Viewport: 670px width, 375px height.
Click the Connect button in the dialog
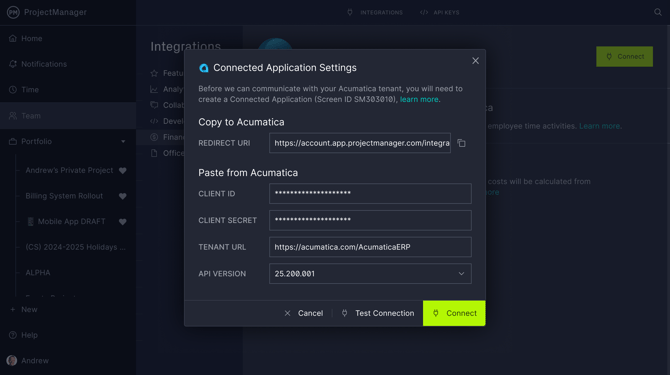click(454, 313)
